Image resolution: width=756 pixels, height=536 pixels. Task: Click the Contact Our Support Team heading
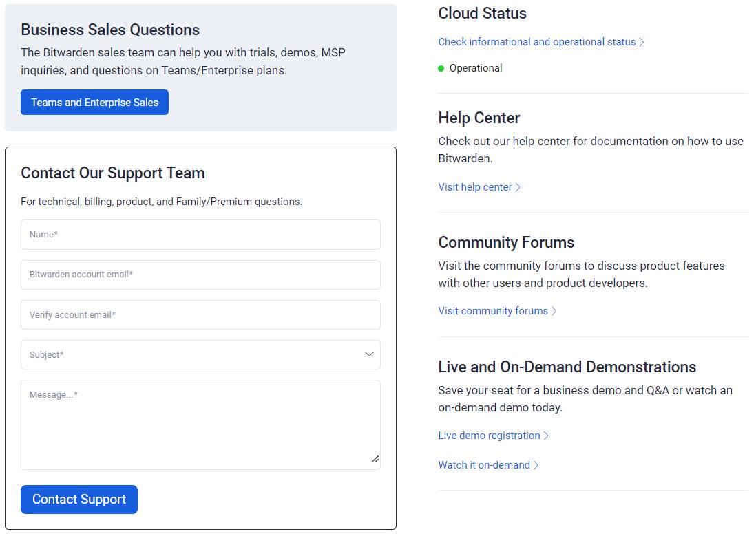pyautogui.click(x=113, y=173)
